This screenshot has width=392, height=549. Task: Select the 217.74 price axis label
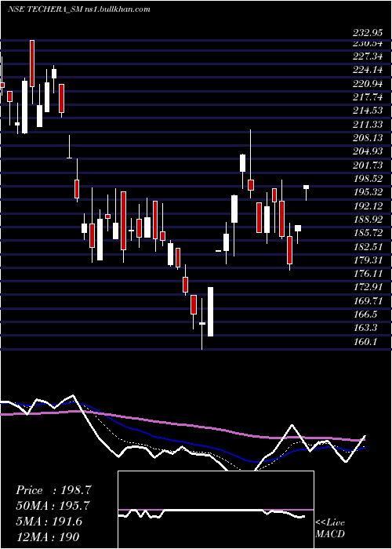pos(368,97)
